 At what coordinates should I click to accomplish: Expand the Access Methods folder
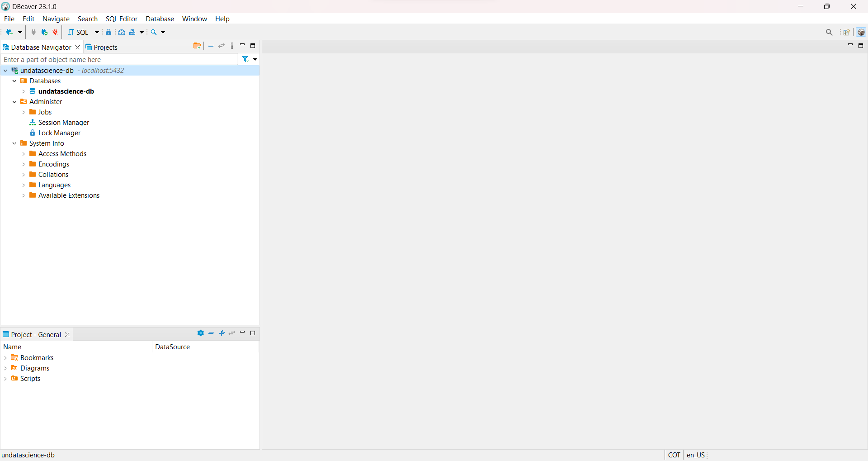pyautogui.click(x=24, y=154)
